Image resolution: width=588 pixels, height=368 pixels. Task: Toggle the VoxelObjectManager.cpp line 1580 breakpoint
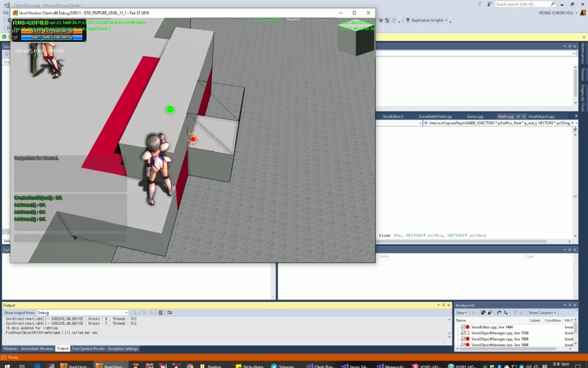click(463, 333)
